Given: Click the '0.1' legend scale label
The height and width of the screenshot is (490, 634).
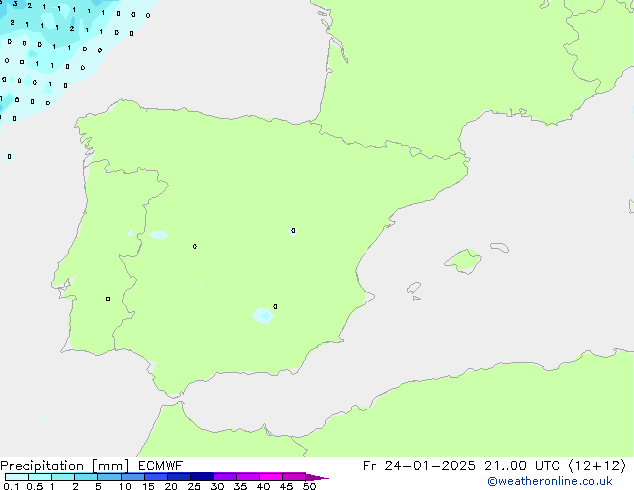Looking at the screenshot, I should click(x=11, y=486).
